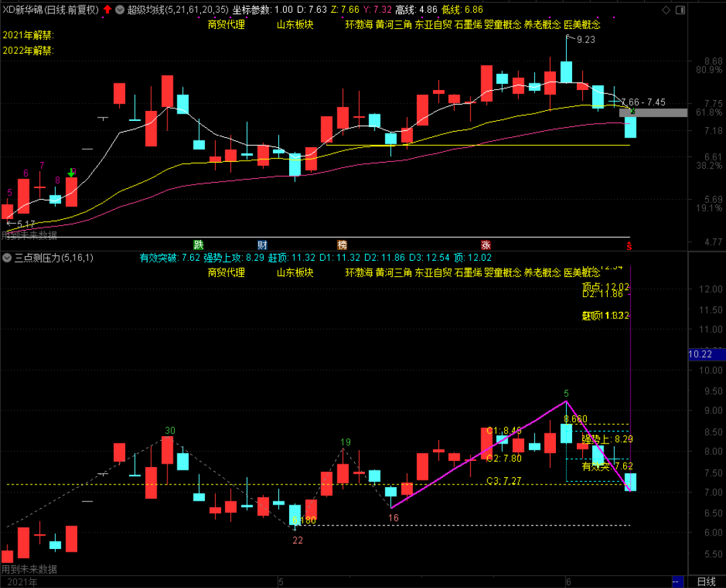The height and width of the screenshot is (588, 726).
Task: Click the C3: 7.27 level label
Action: pyautogui.click(x=503, y=480)
